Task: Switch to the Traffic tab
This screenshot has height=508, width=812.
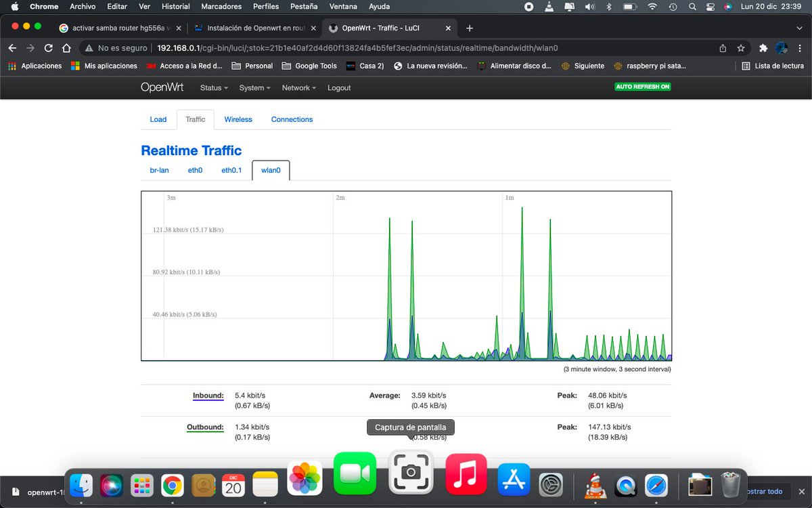Action: point(196,119)
